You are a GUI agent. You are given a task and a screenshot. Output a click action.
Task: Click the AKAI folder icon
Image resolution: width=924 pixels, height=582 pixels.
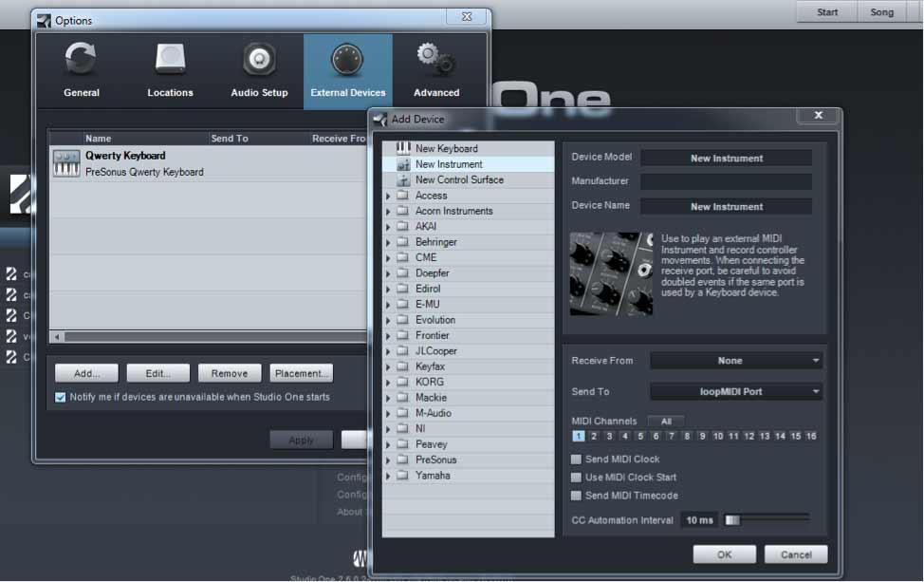coord(403,226)
